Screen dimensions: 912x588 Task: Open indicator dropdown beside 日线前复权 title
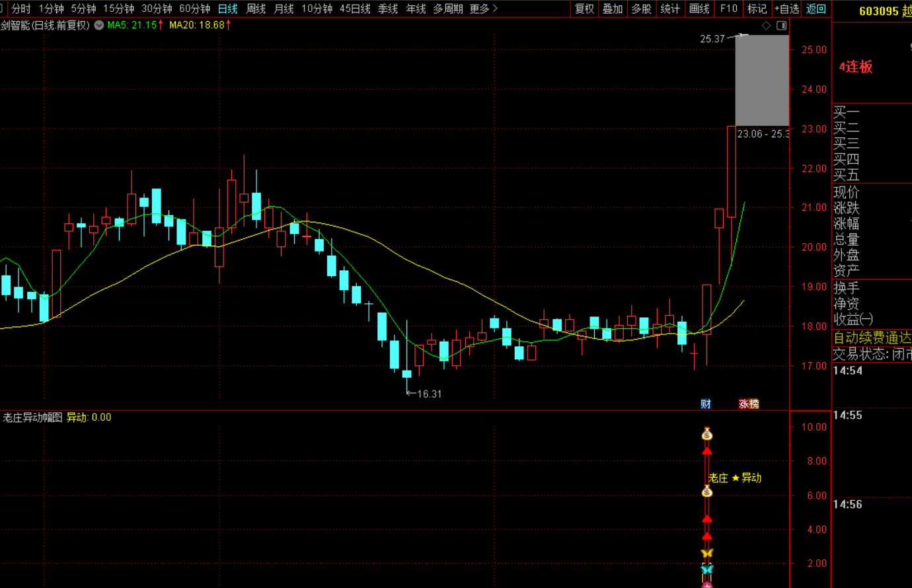point(99,25)
